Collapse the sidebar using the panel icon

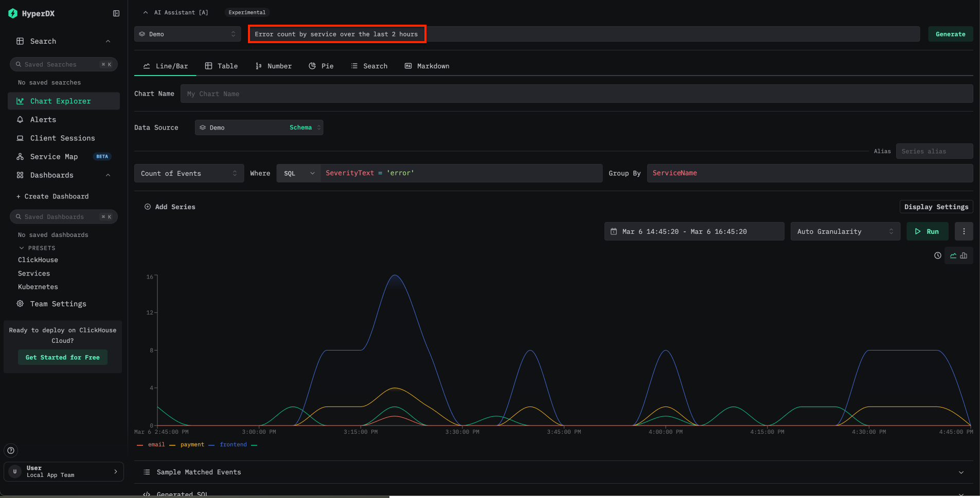(x=116, y=13)
